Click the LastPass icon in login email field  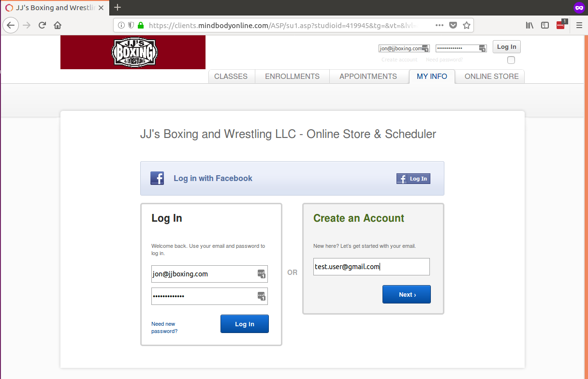261,274
